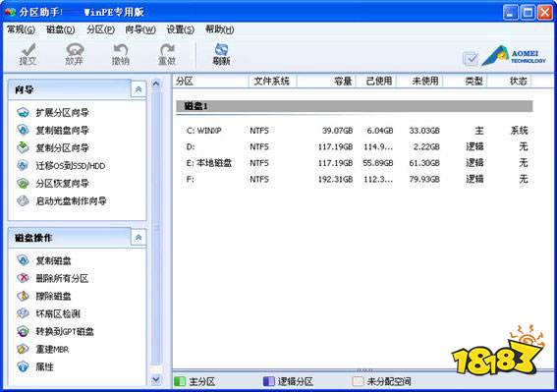Sort by the 文件系统 column header

click(272, 82)
